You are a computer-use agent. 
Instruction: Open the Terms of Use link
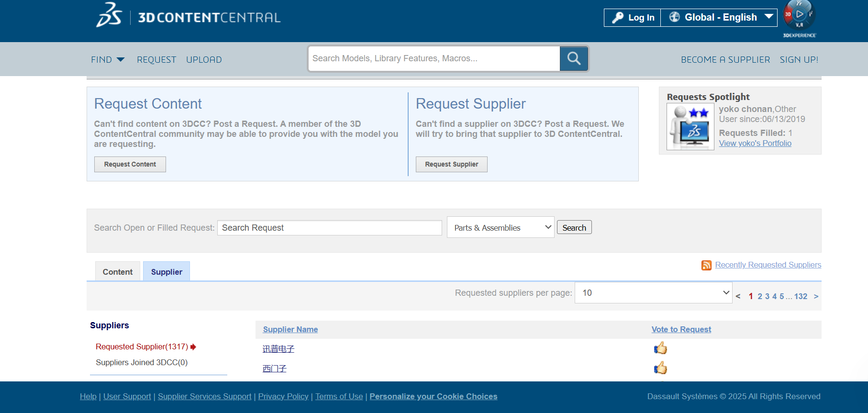point(339,396)
